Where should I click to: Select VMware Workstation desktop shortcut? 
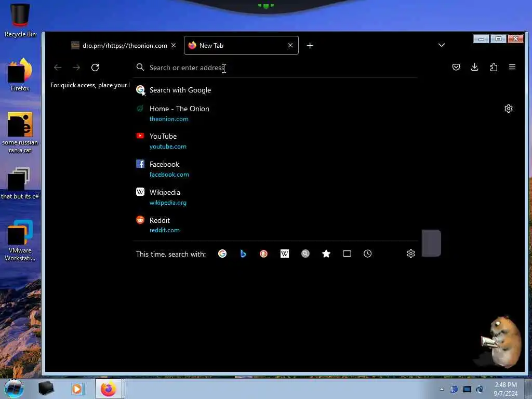pos(20,240)
